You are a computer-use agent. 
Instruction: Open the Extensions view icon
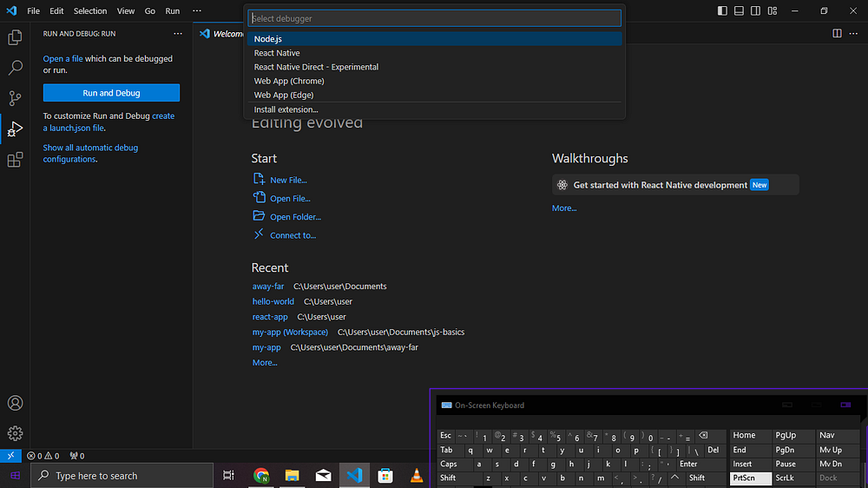click(x=15, y=160)
